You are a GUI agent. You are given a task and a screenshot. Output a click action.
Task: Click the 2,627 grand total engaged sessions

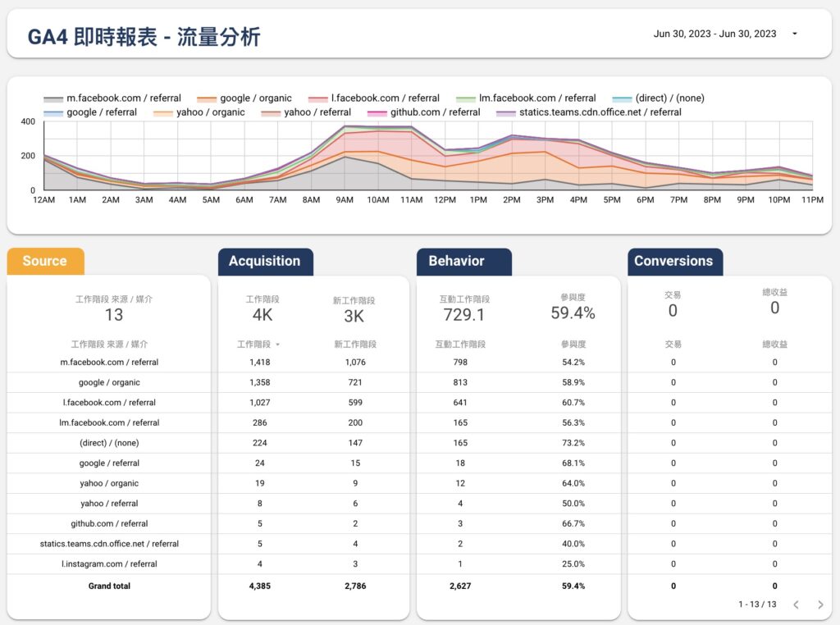pyautogui.click(x=460, y=586)
